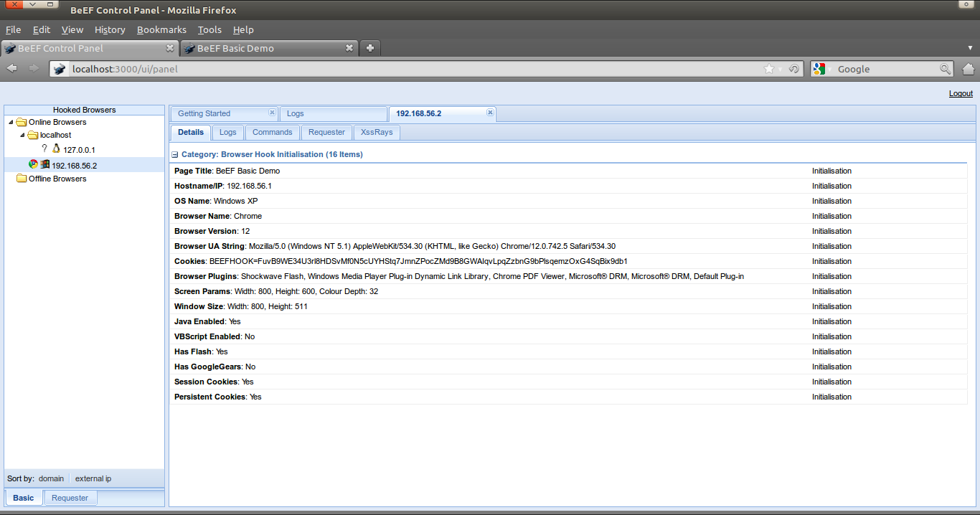The height and width of the screenshot is (515, 980).
Task: Click the bookmark star in address bar
Action: [769, 69]
